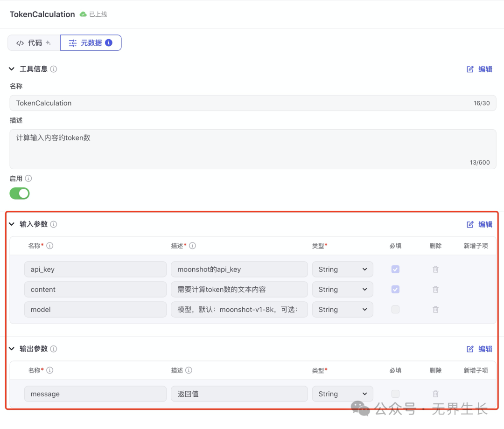Check the required checkbox for model

coord(395,310)
